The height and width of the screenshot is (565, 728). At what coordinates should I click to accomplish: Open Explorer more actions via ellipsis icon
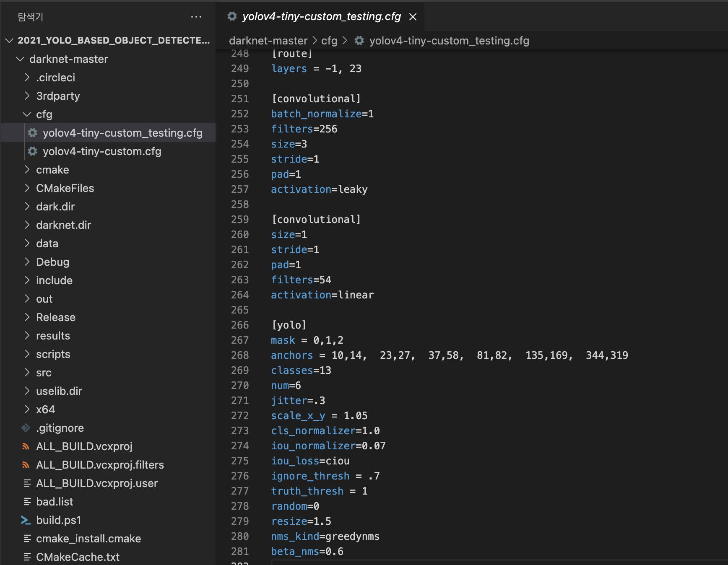[x=196, y=17]
